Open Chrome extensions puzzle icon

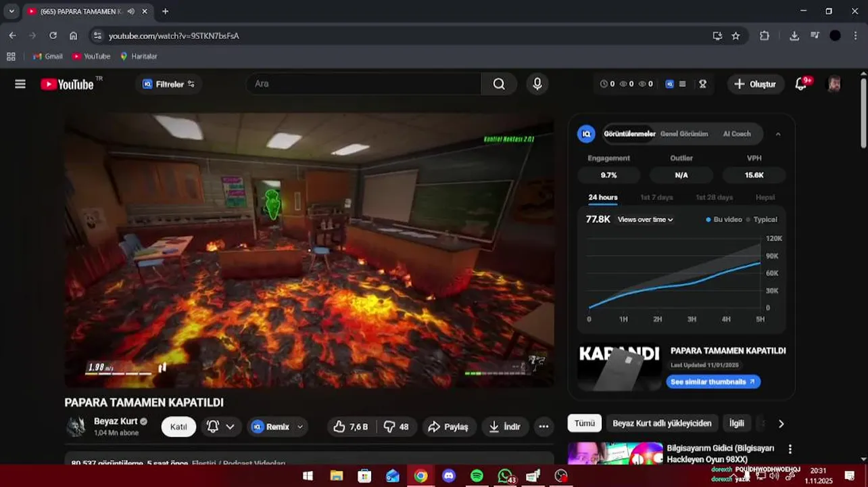(765, 36)
